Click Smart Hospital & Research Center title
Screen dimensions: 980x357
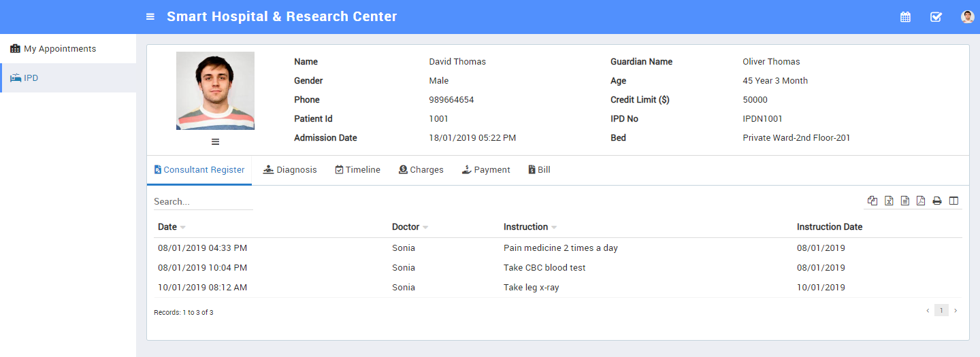tap(282, 17)
